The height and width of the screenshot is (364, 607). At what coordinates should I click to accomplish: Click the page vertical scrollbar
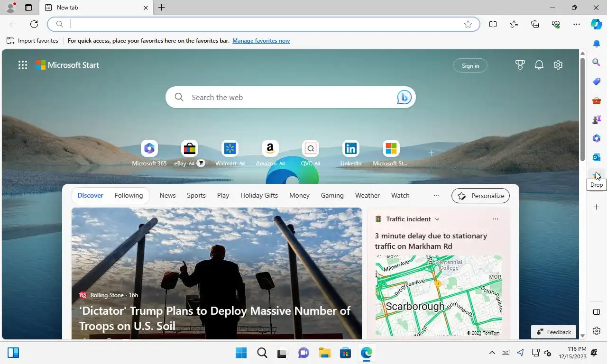(582, 109)
